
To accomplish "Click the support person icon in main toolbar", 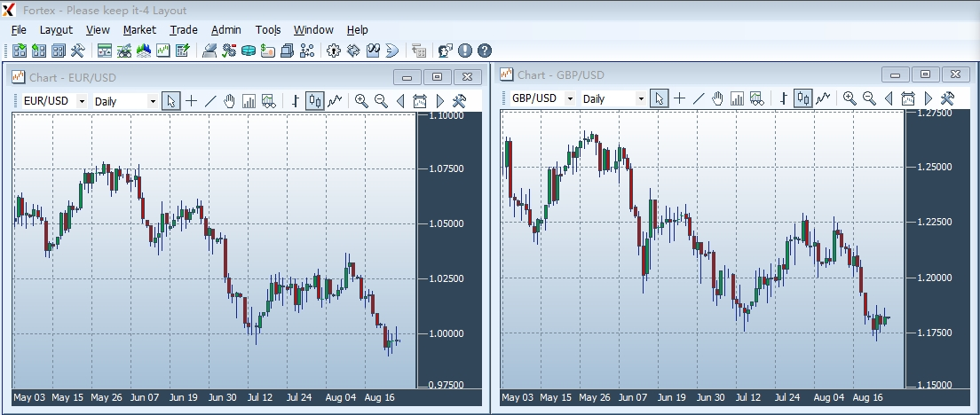I will tap(445, 51).
